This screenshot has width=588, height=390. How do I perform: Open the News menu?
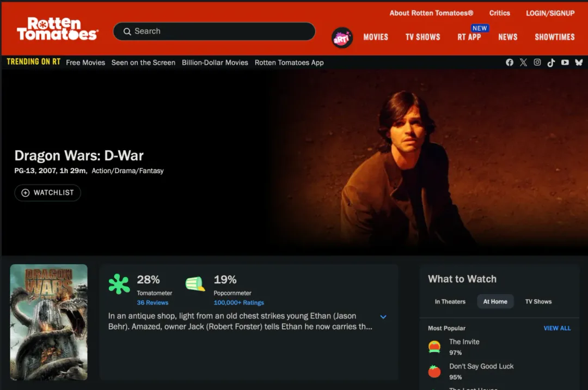pyautogui.click(x=508, y=37)
